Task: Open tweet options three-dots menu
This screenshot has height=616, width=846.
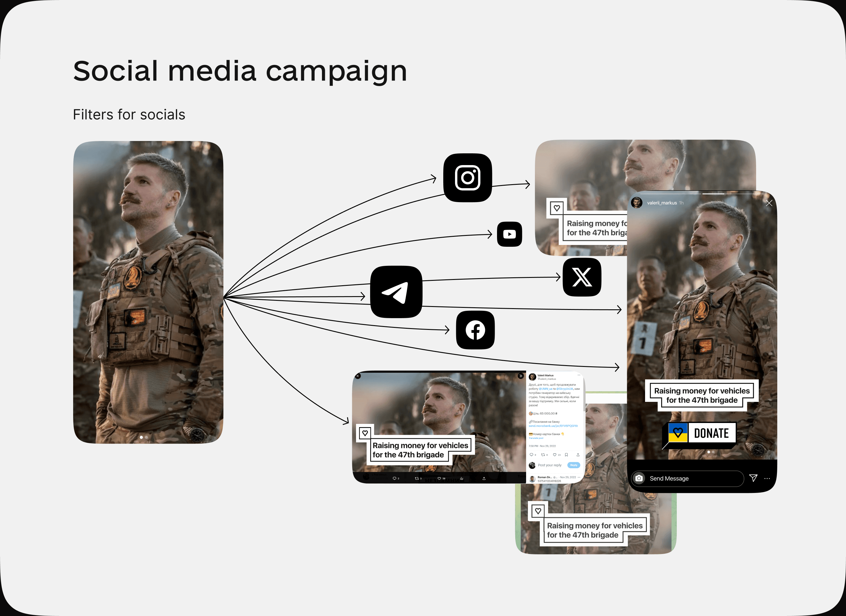Action: (579, 375)
